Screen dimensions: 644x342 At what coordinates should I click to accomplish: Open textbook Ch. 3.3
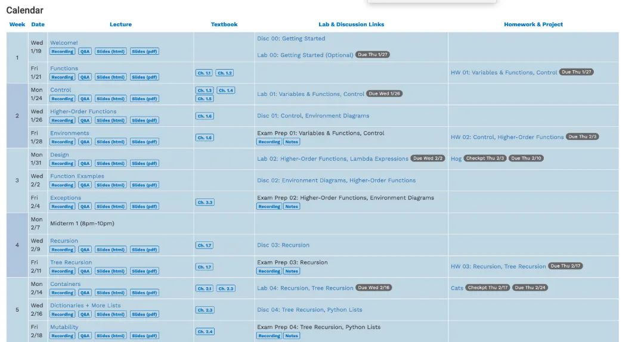pyautogui.click(x=205, y=203)
